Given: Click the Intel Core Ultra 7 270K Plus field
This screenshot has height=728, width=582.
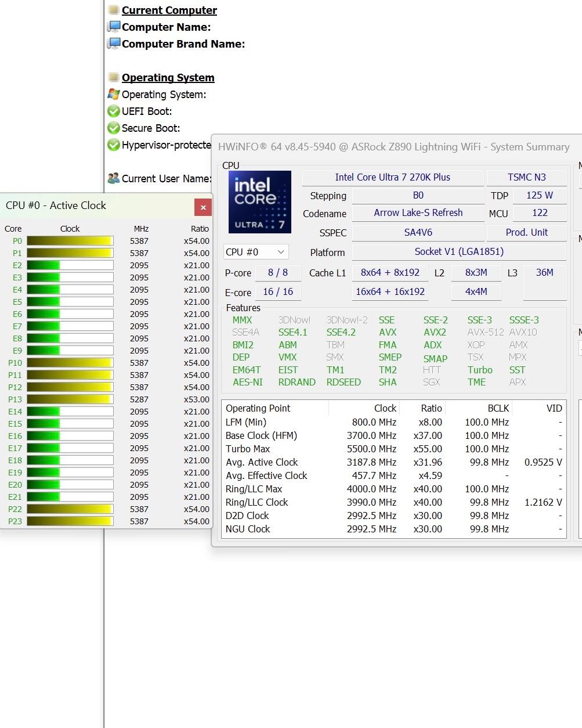Looking at the screenshot, I should [393, 178].
